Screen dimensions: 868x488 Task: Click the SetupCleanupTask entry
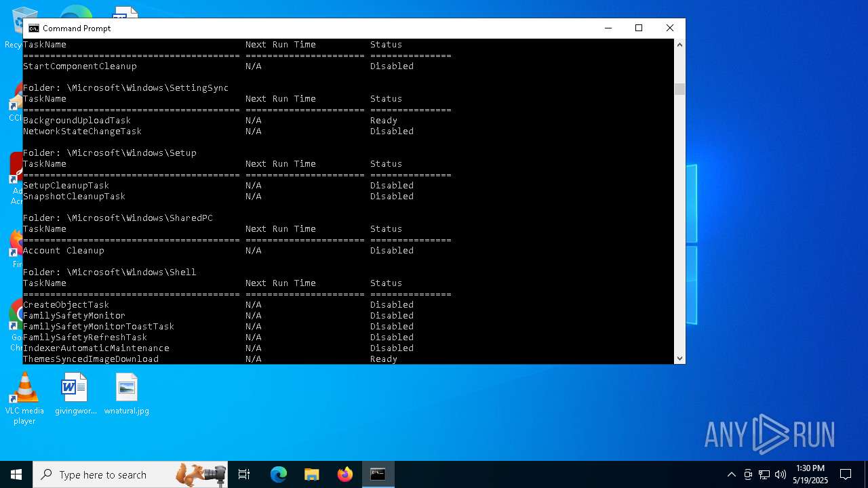66,186
